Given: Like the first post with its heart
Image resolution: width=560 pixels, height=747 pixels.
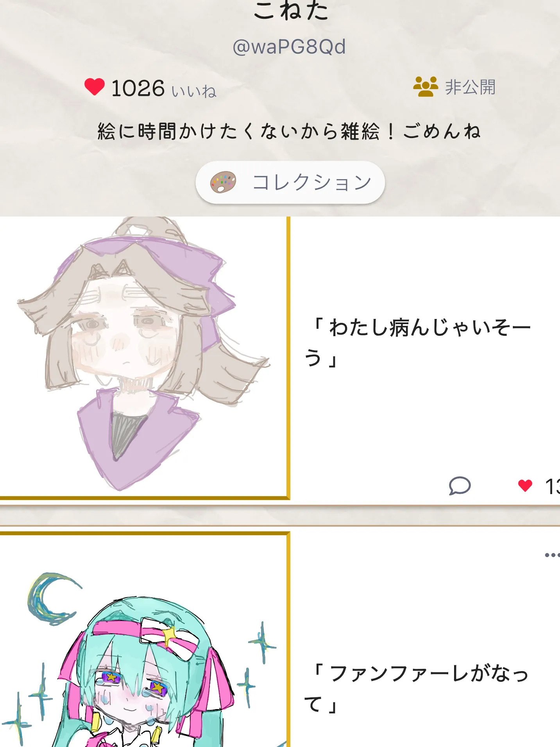Looking at the screenshot, I should click(x=525, y=485).
